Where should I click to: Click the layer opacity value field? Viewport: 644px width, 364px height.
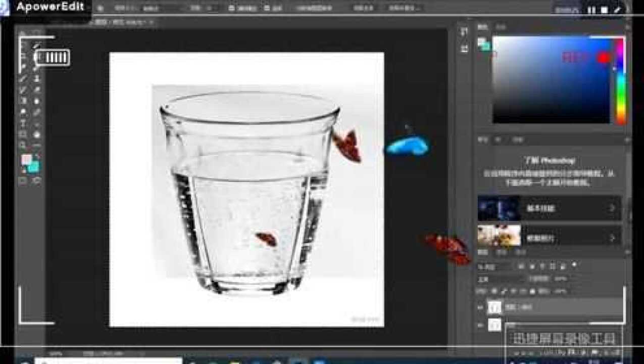[560, 279]
